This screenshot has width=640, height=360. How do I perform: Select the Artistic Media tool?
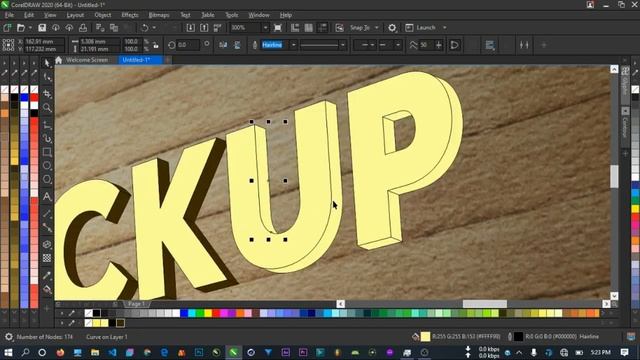tap(47, 138)
